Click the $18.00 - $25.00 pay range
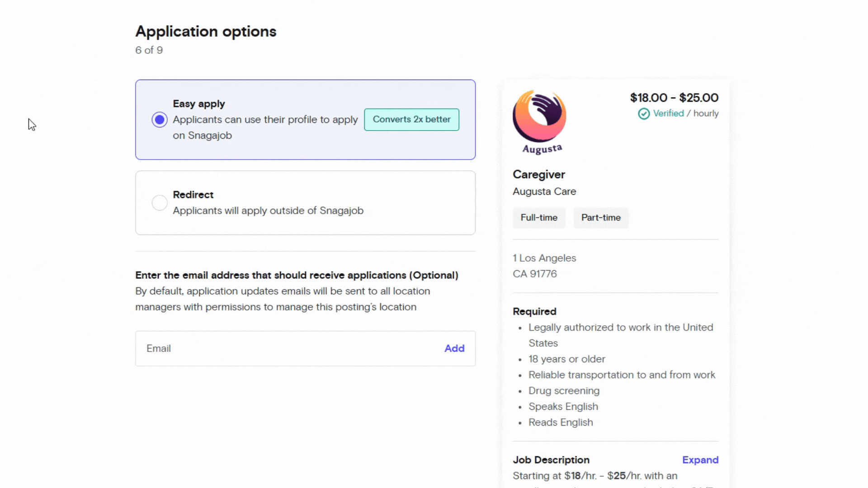 [x=674, y=97]
